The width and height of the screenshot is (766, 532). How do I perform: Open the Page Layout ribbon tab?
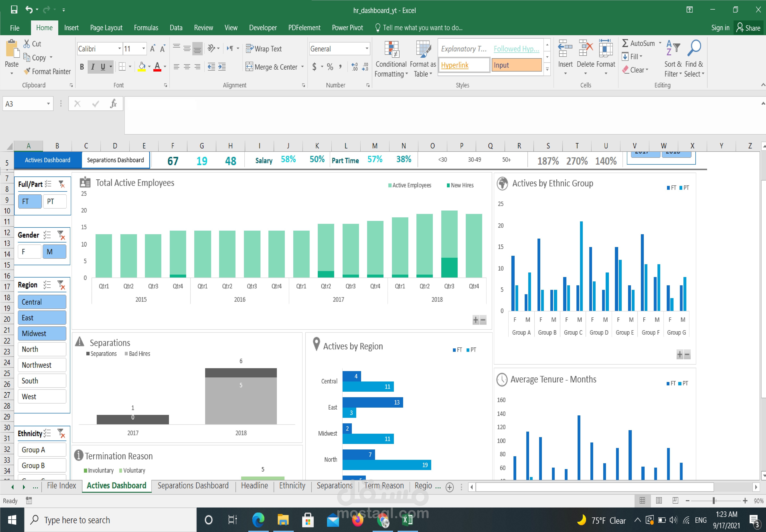click(106, 28)
